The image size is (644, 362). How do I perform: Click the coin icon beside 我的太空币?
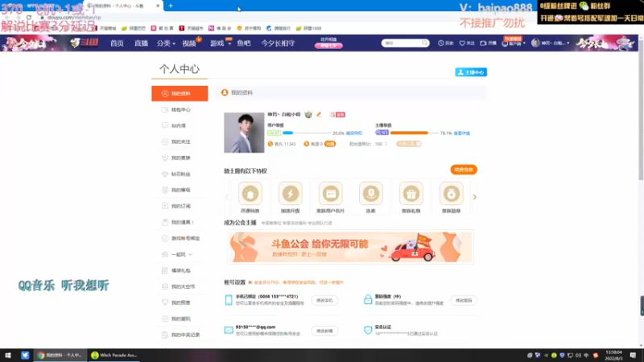(165, 286)
